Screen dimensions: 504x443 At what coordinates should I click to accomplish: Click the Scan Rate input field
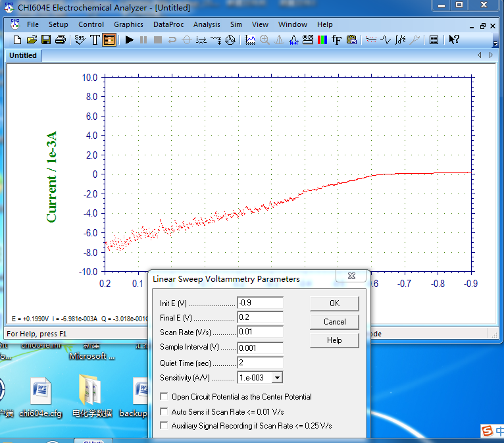pyautogui.click(x=260, y=332)
